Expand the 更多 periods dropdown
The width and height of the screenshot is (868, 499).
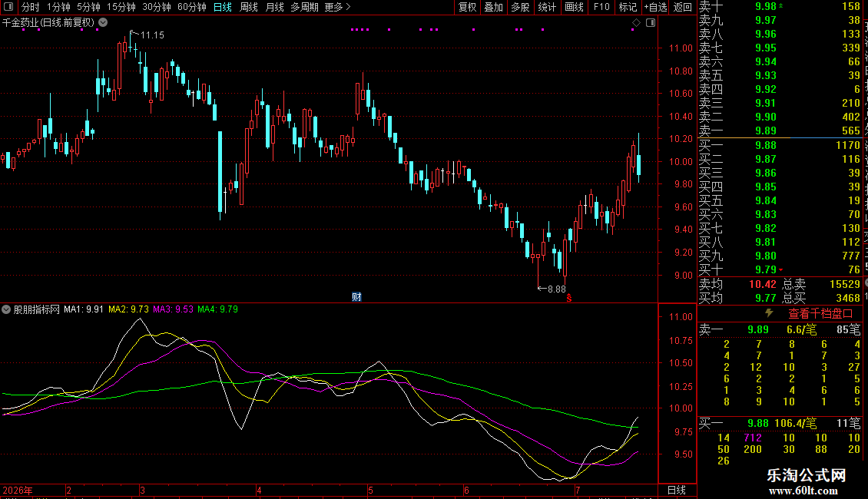[x=337, y=7]
